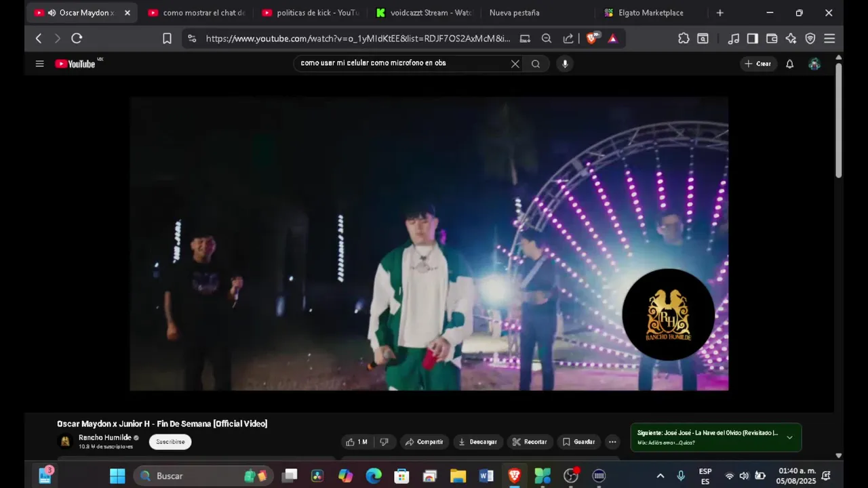Click the page vertical scrollbar thumb
868x488 pixels.
(838, 121)
